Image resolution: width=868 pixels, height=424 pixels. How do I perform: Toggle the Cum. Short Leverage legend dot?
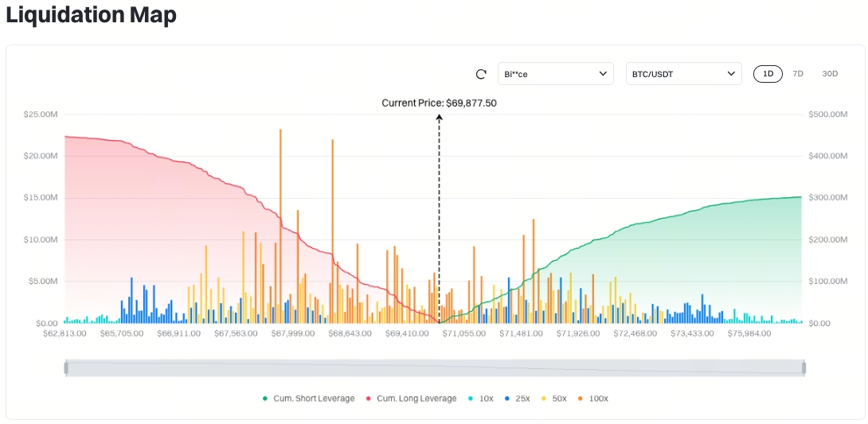point(265,399)
